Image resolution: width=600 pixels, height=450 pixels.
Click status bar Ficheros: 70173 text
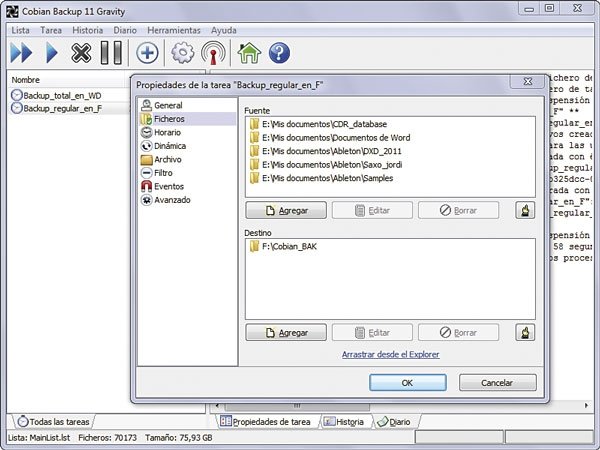pos(108,438)
